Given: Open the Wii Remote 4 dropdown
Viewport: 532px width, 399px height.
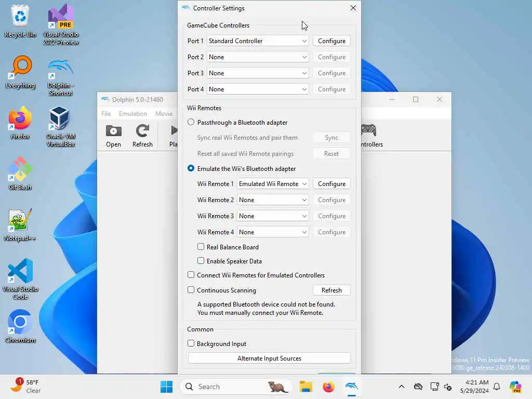Looking at the screenshot, I should [273, 232].
